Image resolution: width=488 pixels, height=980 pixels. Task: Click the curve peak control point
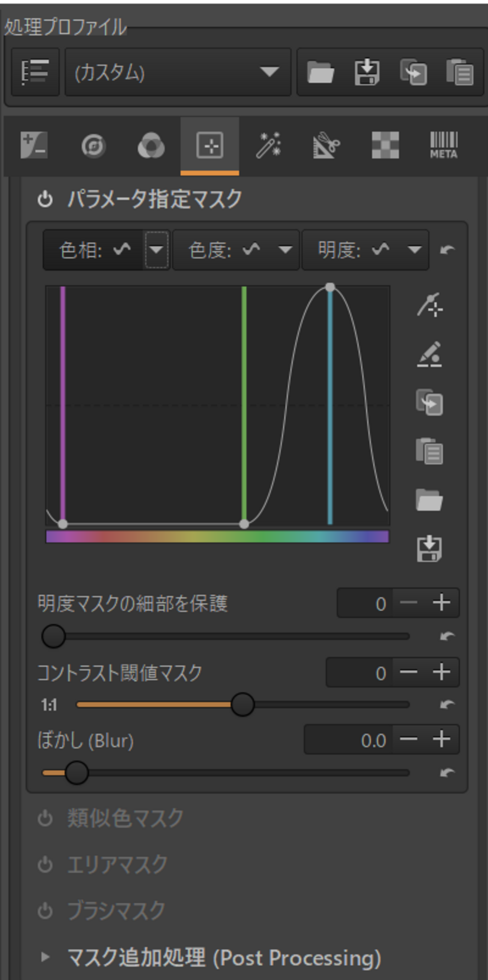click(x=330, y=287)
